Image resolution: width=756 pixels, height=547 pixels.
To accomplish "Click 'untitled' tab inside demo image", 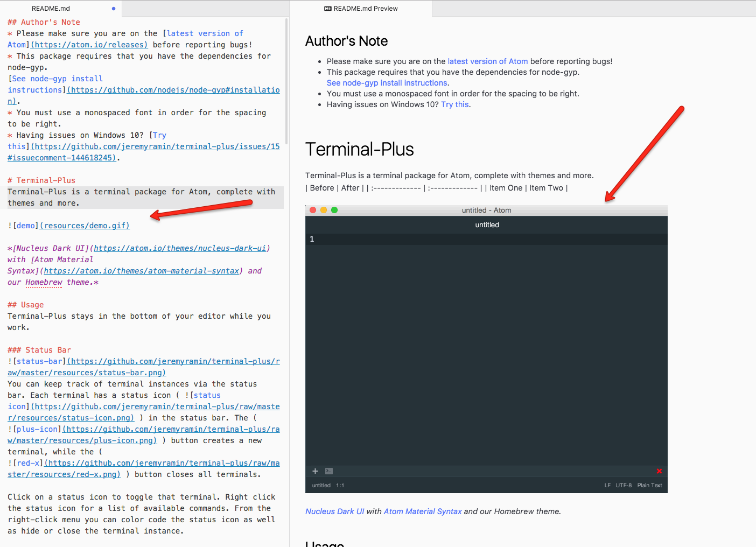I will pos(487,225).
